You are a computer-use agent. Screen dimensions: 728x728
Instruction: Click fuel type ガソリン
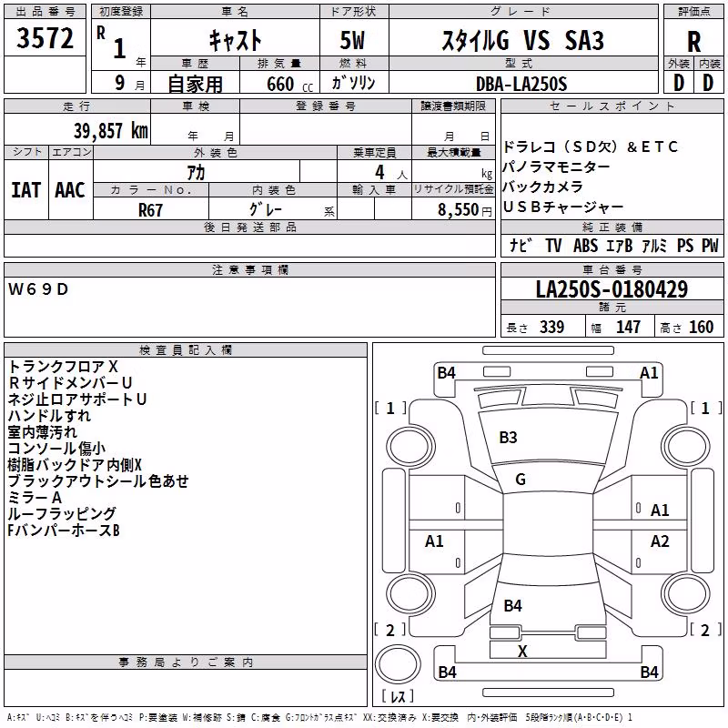[x=353, y=83]
